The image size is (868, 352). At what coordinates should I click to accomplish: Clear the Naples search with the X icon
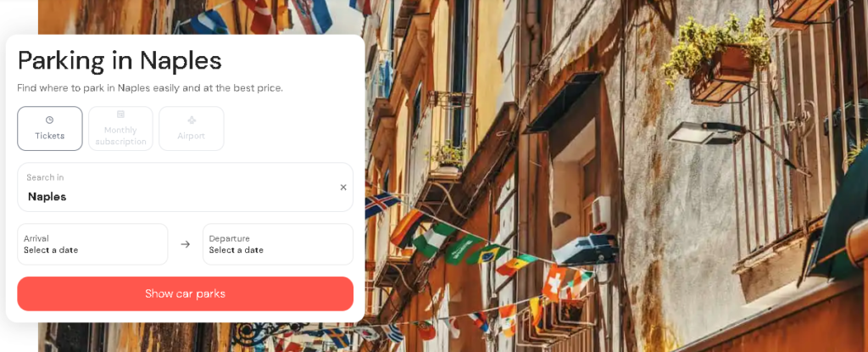coord(343,187)
